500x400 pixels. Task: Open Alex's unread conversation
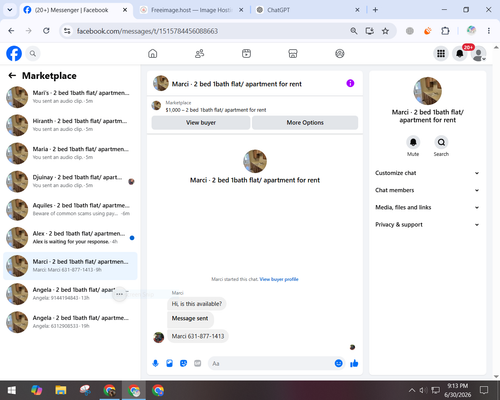70,238
